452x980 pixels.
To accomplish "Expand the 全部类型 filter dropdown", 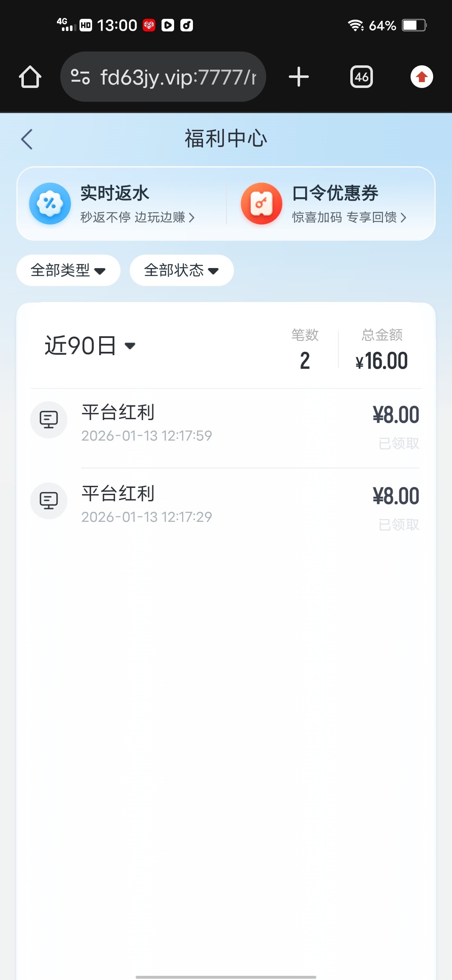I will pyautogui.click(x=68, y=271).
